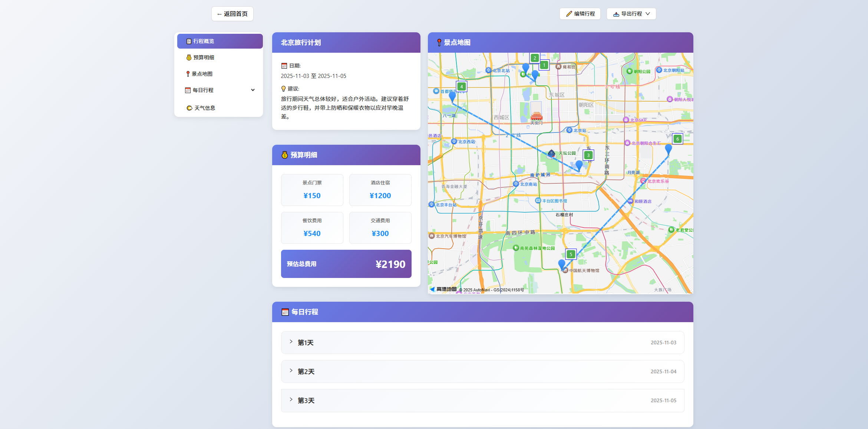
Task: Open the 每日行程 sidebar chevron
Action: [x=253, y=90]
